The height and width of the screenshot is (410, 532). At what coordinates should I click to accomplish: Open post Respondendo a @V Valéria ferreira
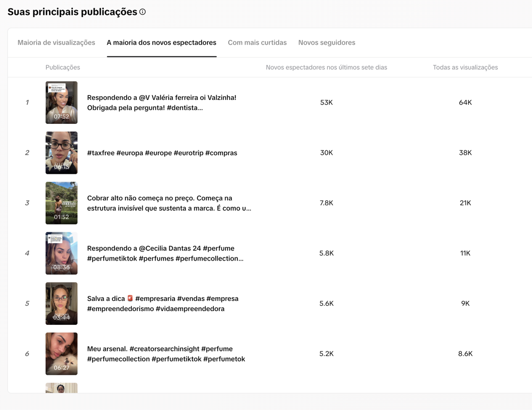[x=162, y=103]
